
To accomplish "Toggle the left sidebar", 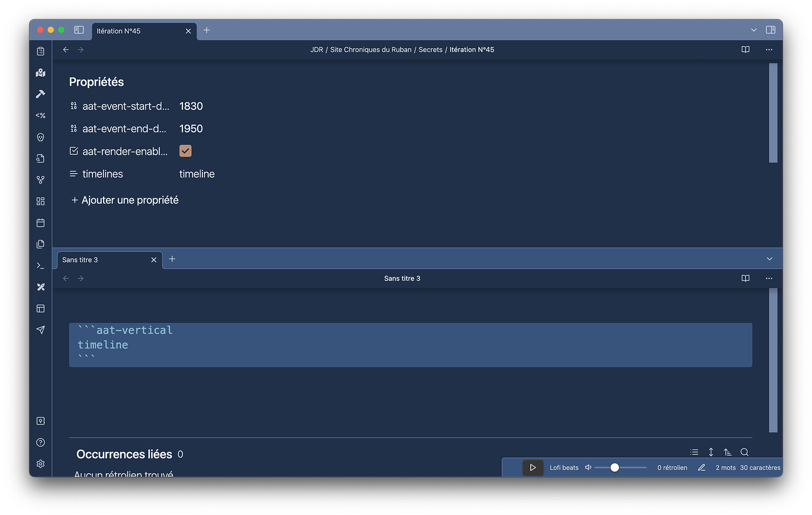I will point(79,30).
